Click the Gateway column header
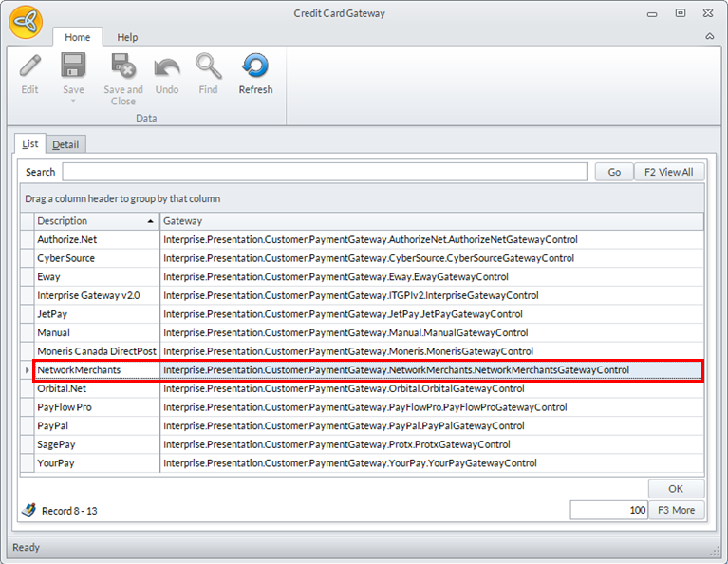The image size is (728, 564). 430,221
